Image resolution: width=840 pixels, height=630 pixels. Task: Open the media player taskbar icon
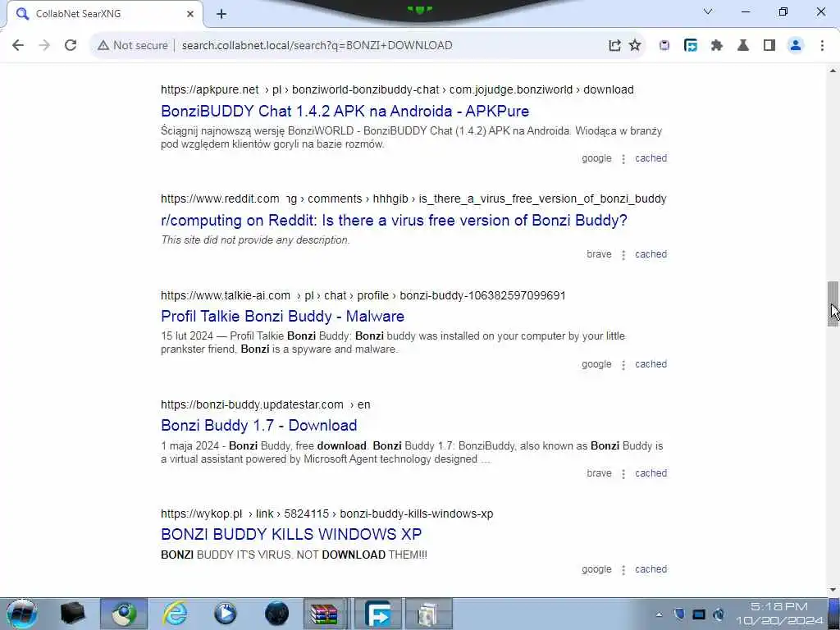tap(226, 614)
